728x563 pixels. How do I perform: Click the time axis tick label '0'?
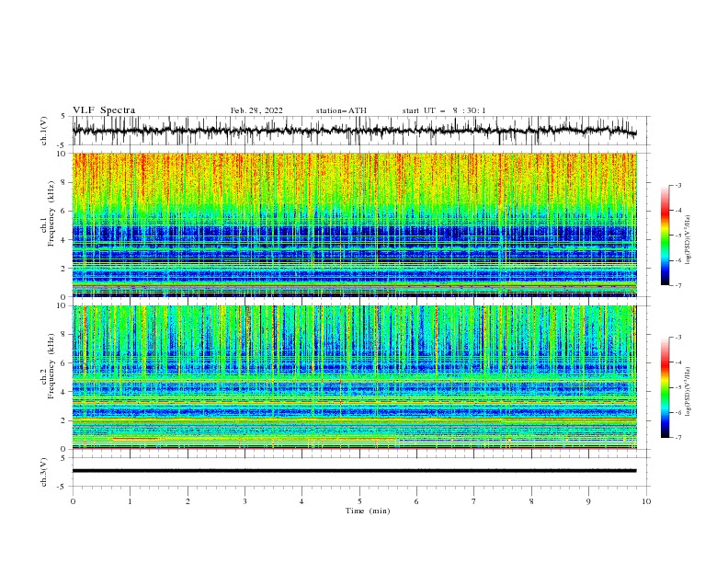[x=73, y=501]
